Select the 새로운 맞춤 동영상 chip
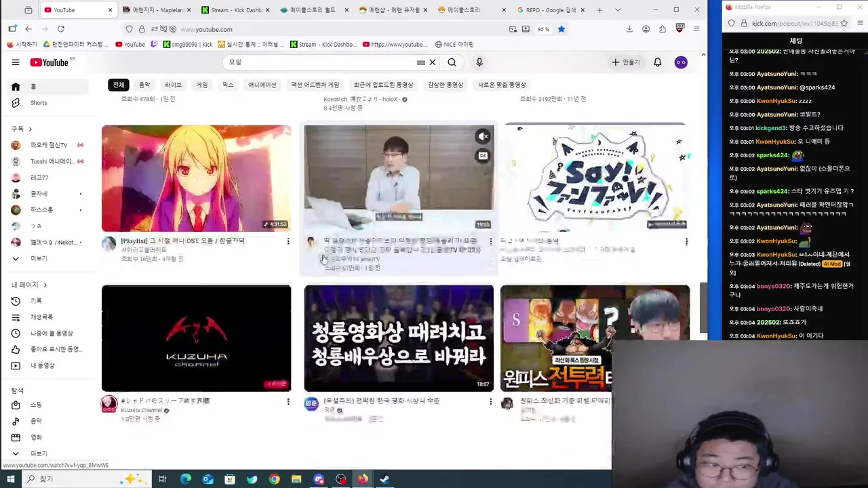Viewport: 868px width, 488px height. tap(502, 85)
